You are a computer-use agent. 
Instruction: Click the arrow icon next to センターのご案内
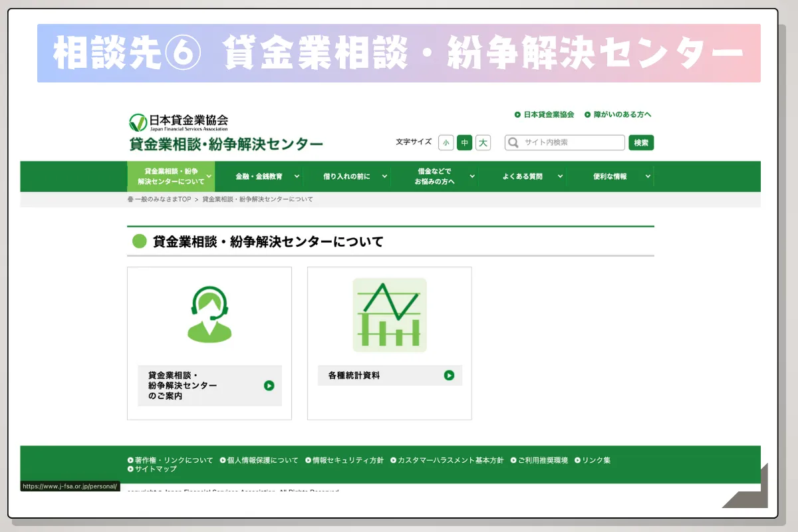tap(269, 386)
